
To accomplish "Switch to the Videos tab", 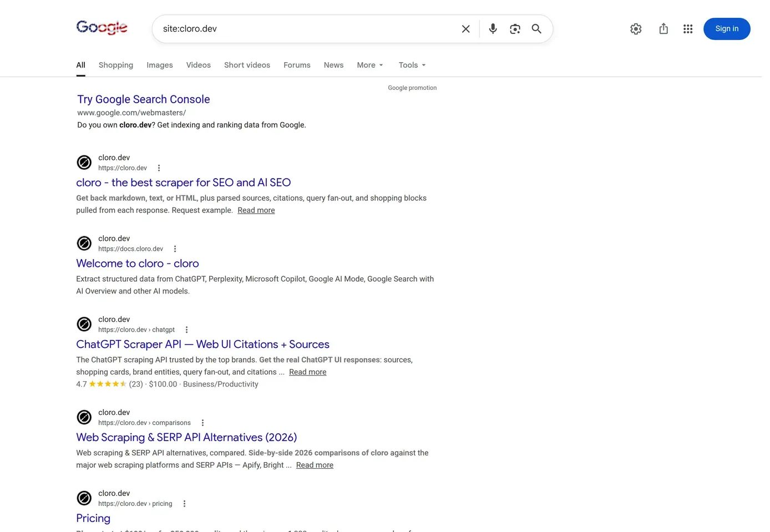I will tap(199, 65).
